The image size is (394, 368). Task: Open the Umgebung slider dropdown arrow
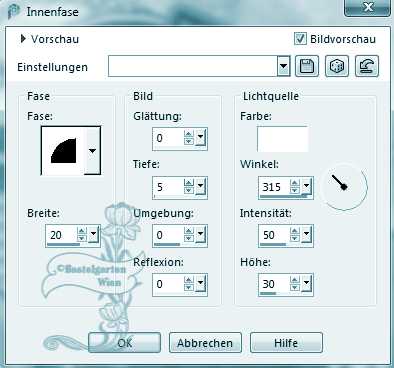point(200,235)
